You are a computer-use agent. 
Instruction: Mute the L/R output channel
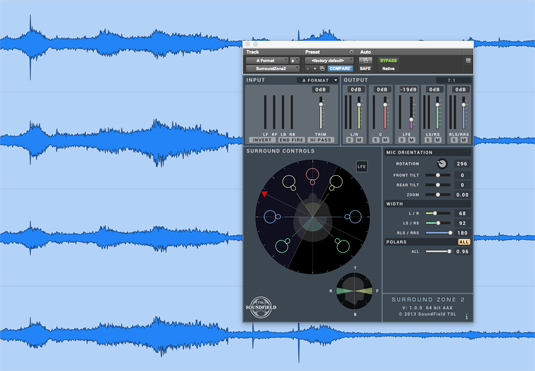point(359,140)
